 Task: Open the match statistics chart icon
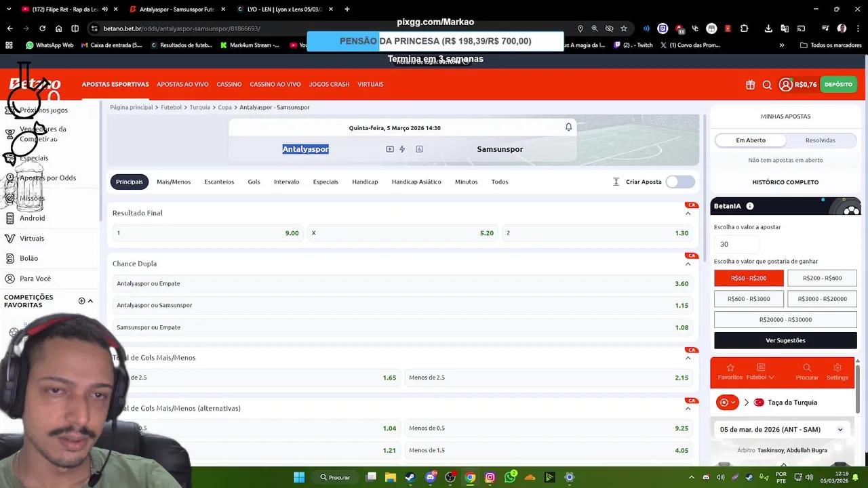click(x=419, y=149)
